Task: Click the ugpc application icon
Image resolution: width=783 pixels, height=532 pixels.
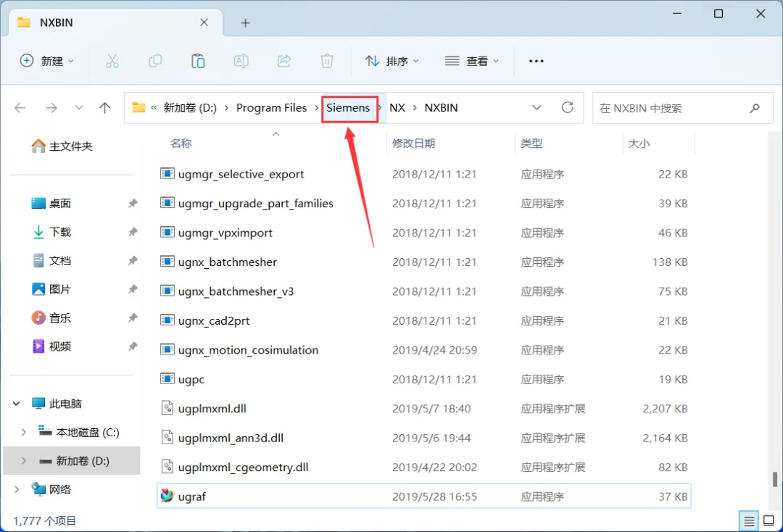Action: click(x=167, y=379)
